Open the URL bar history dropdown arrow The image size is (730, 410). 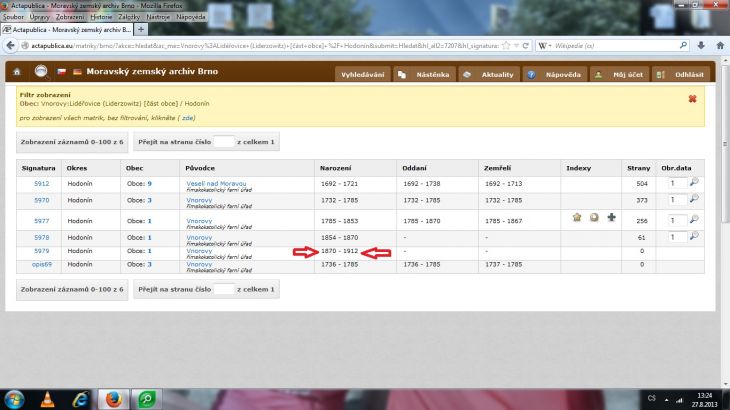516,46
